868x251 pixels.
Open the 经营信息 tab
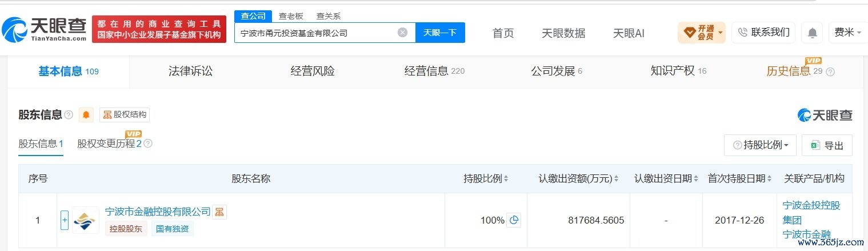[x=434, y=71]
